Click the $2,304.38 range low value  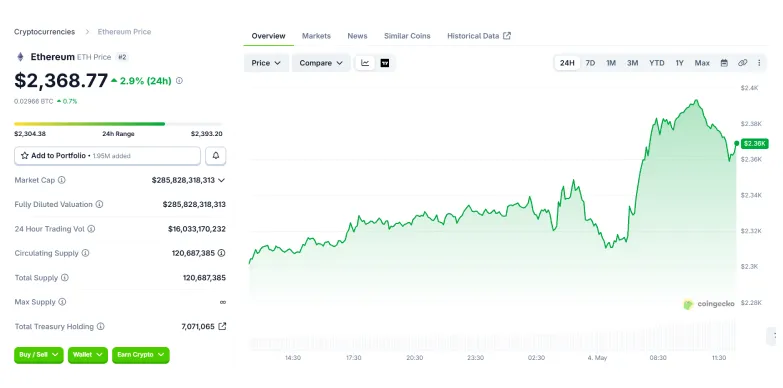[x=30, y=134]
